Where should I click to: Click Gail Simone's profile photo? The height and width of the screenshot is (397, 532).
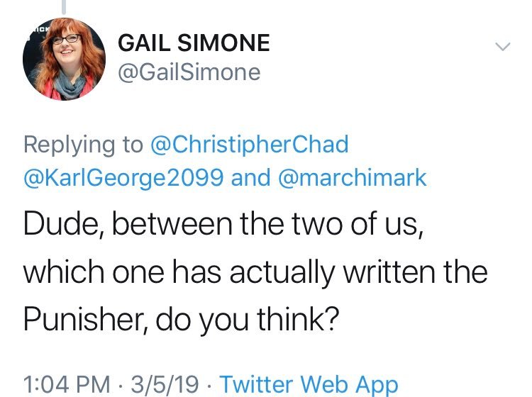tap(65, 59)
